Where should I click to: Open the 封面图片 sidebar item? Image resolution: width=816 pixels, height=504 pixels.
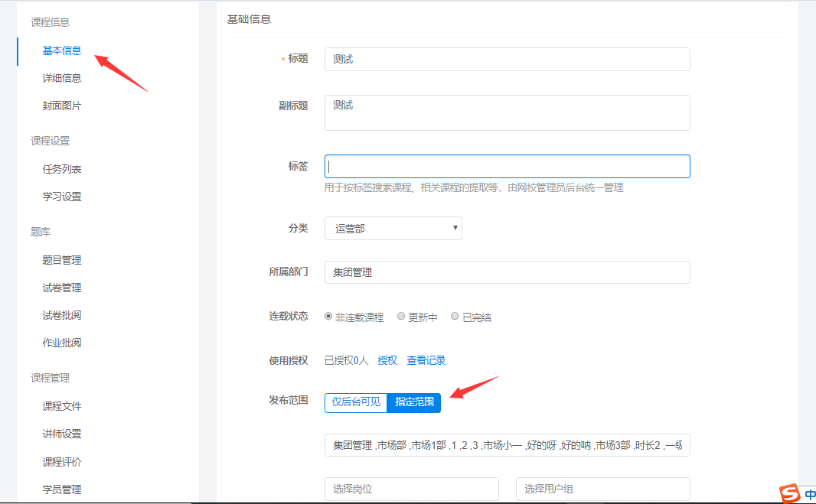[x=61, y=106]
